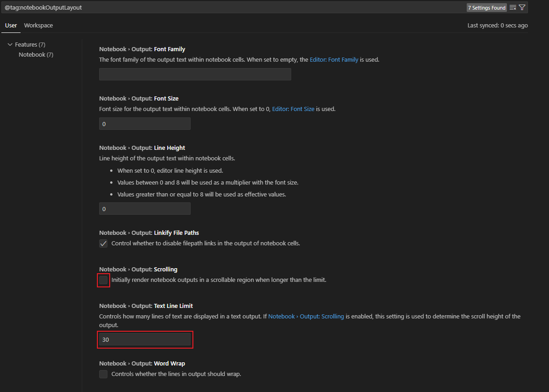Click the 7 Settings Found badge
549x392 pixels.
pyautogui.click(x=487, y=7)
